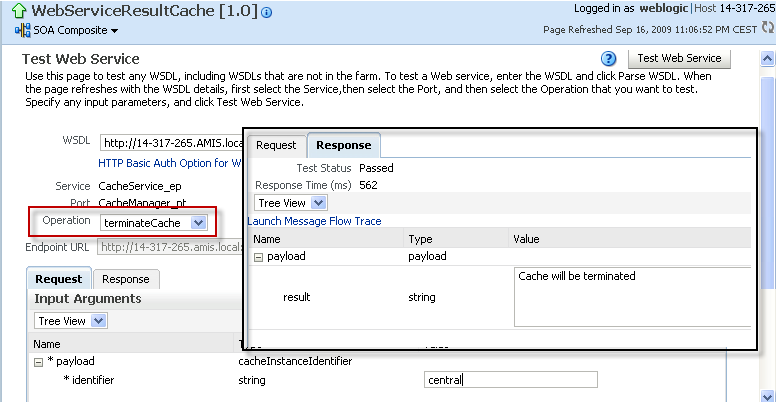Switch to the Request tab above Input Arguments
Image resolution: width=776 pixels, height=402 pixels.
tap(59, 279)
